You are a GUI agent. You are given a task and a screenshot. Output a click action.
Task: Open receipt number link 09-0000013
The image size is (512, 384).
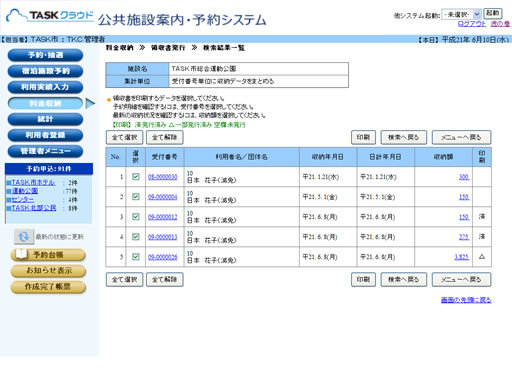(x=163, y=237)
